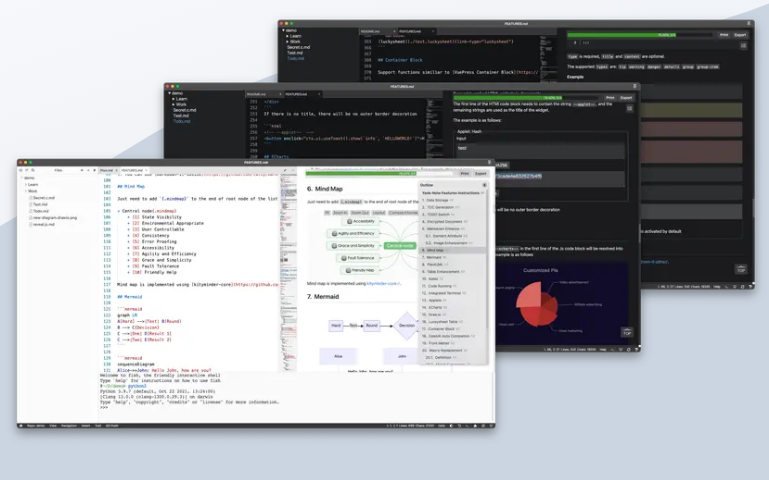Close the Plain.md tab in front window
769x480 pixels.
pyautogui.click(x=116, y=170)
